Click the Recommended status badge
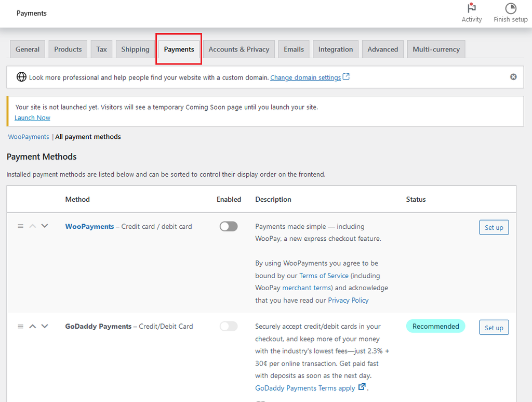This screenshot has width=532, height=402. 435,326
